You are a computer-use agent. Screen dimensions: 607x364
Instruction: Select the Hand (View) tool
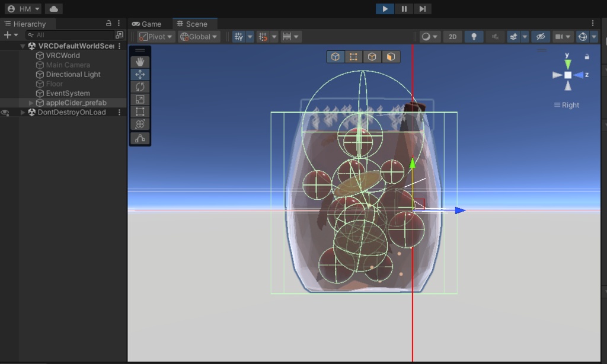tap(140, 62)
